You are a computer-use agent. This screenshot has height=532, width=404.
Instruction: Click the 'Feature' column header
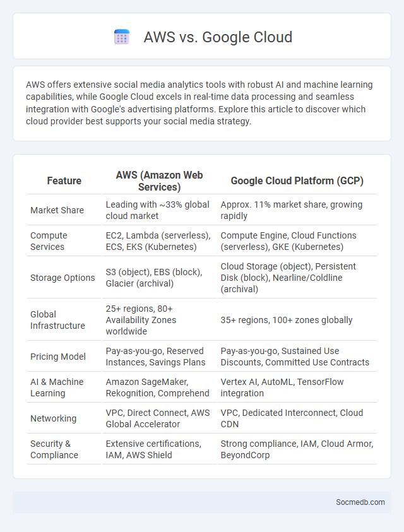point(64,181)
